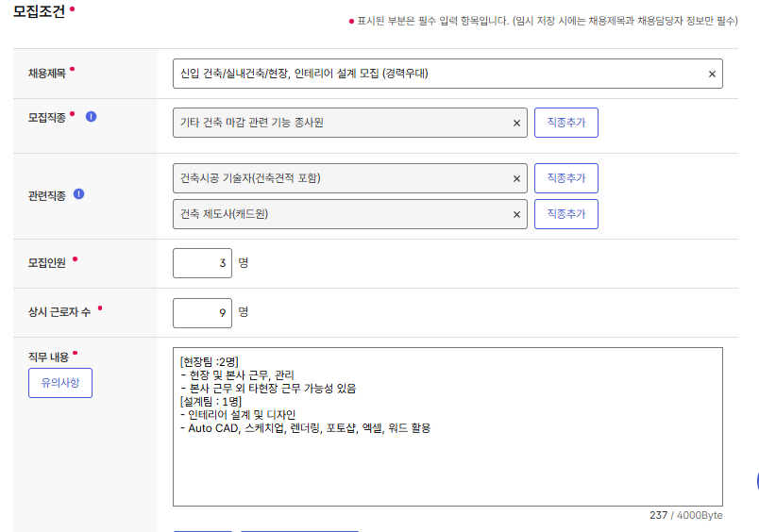Open the 유의사항 button under 직무 내용
This screenshot has height=532, width=759.
click(x=60, y=383)
